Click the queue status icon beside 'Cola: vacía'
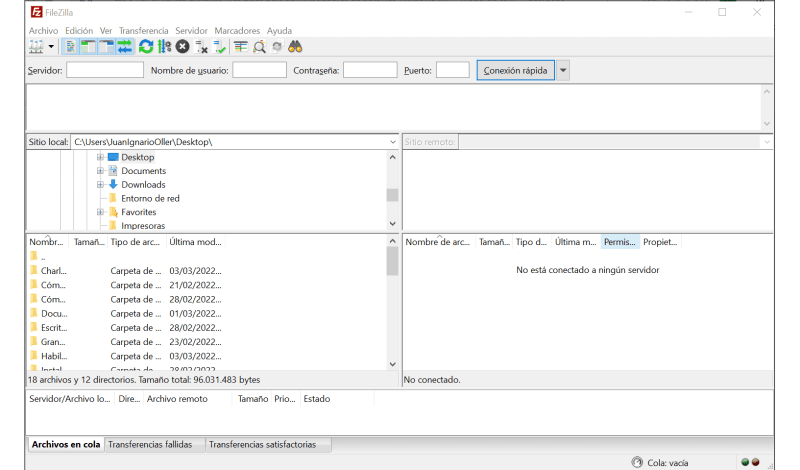 (x=637, y=462)
